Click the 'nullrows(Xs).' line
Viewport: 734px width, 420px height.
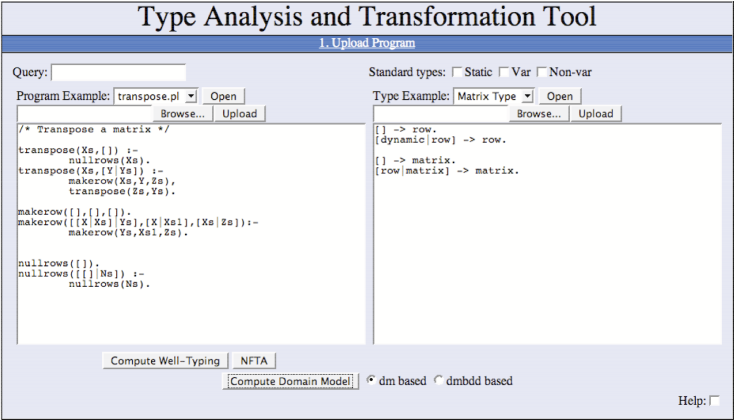110,161
